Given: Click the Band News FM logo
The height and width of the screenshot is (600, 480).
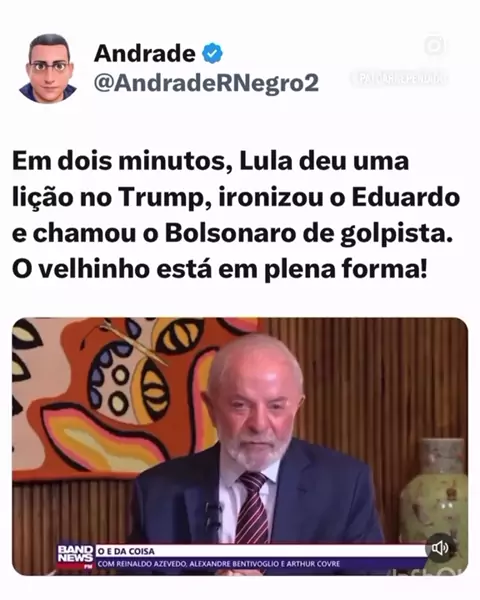Looking at the screenshot, I should 76,557.
